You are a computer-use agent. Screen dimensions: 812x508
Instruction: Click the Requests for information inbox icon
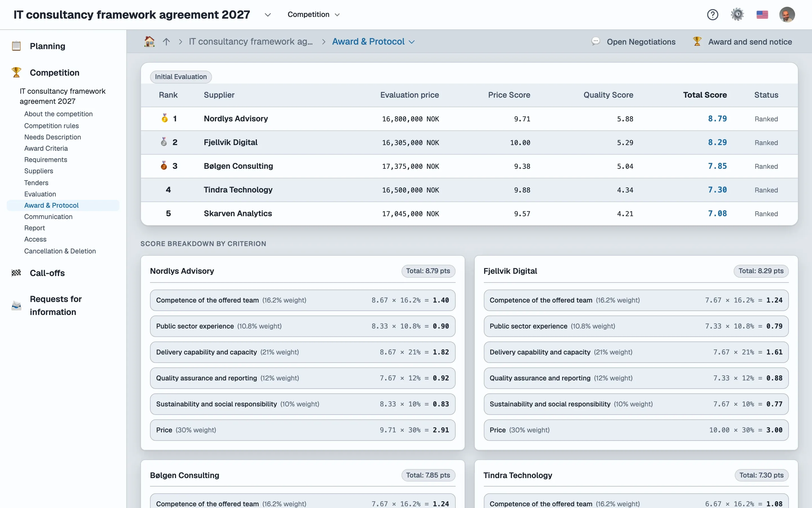(x=16, y=305)
